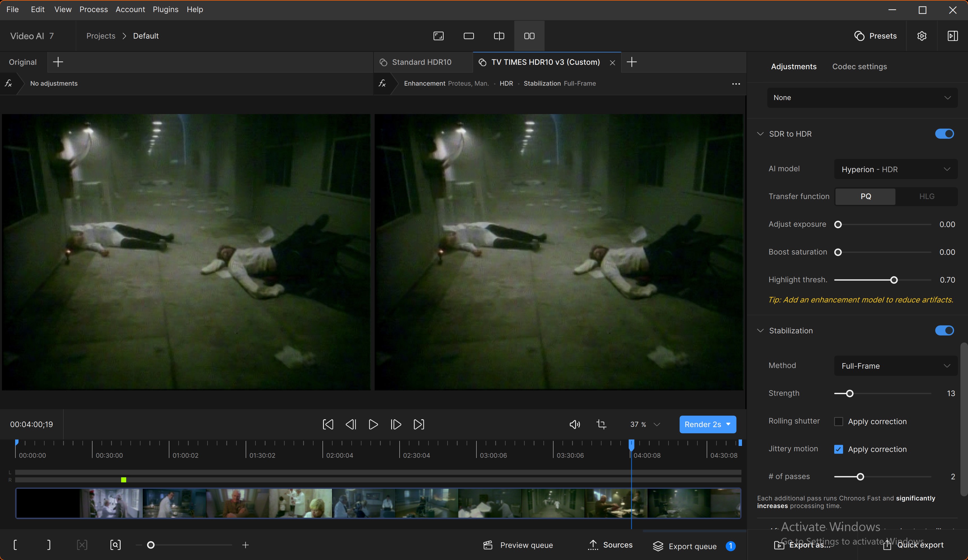
Task: Adjust the Stabilization Strength slider handle
Action: (850, 394)
